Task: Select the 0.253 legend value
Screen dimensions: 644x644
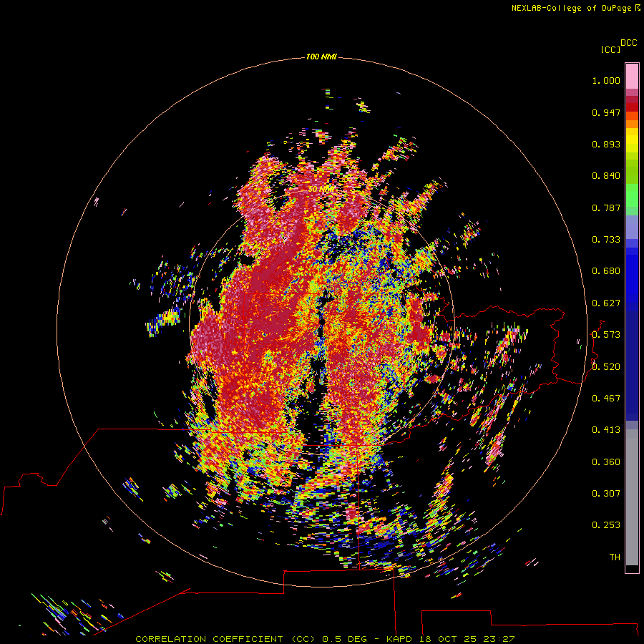Action: [x=606, y=525]
